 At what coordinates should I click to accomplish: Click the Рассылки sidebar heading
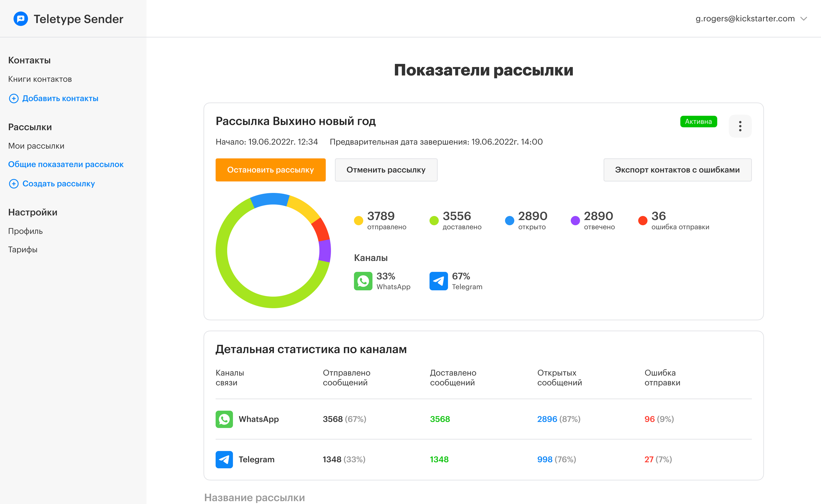click(x=30, y=127)
